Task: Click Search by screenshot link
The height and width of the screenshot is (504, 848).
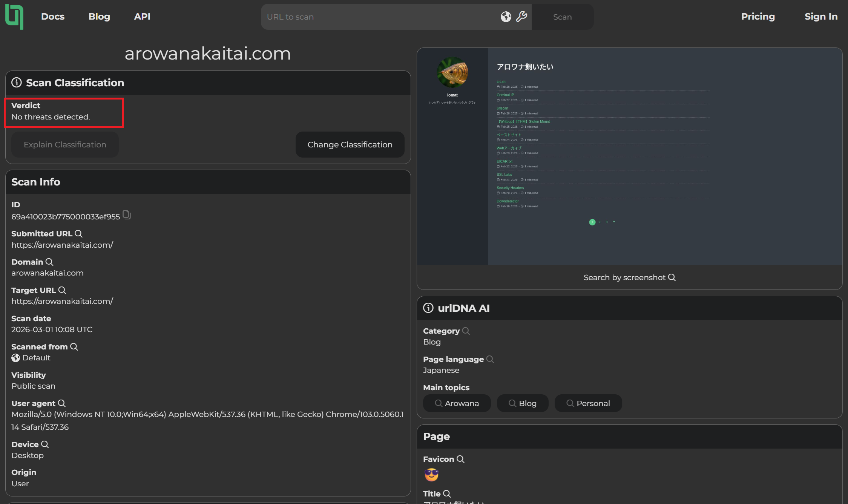Action: [x=629, y=277]
